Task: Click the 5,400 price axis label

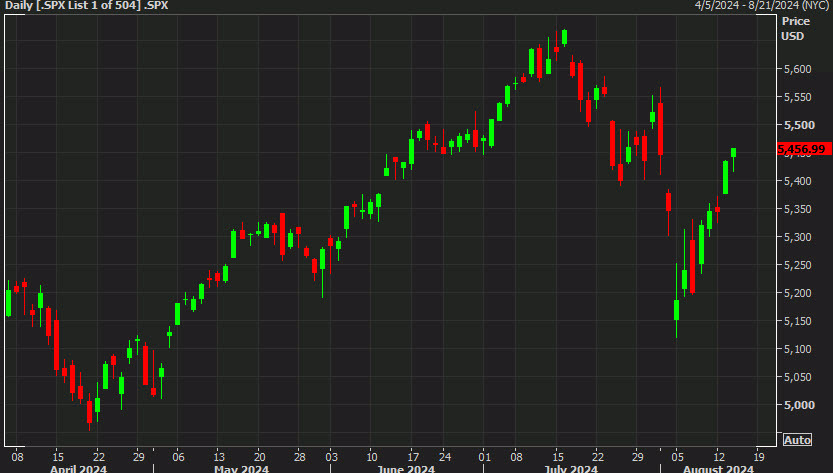Action: click(x=798, y=181)
